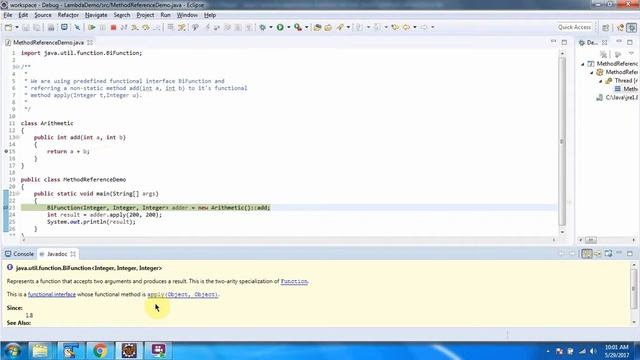Toggle Link with Selection in Javadoc view
Screen dimensions: 640x360
click(x=587, y=254)
